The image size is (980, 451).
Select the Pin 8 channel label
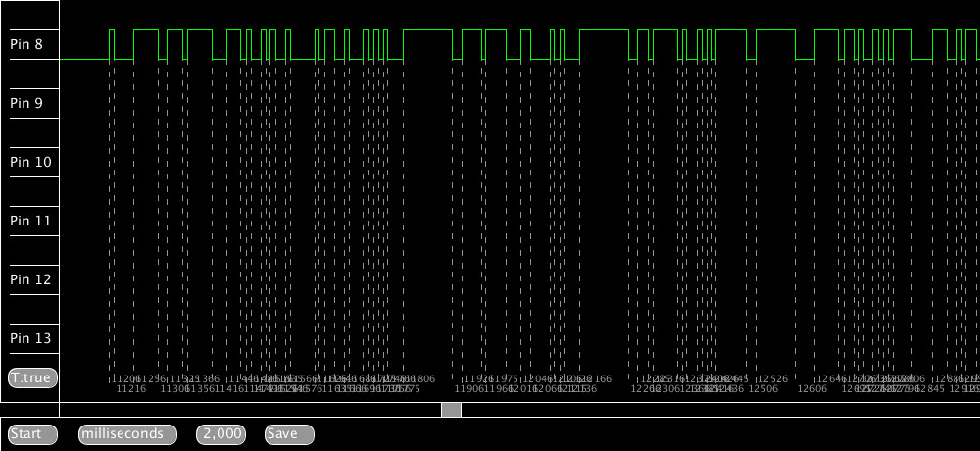coord(30,44)
